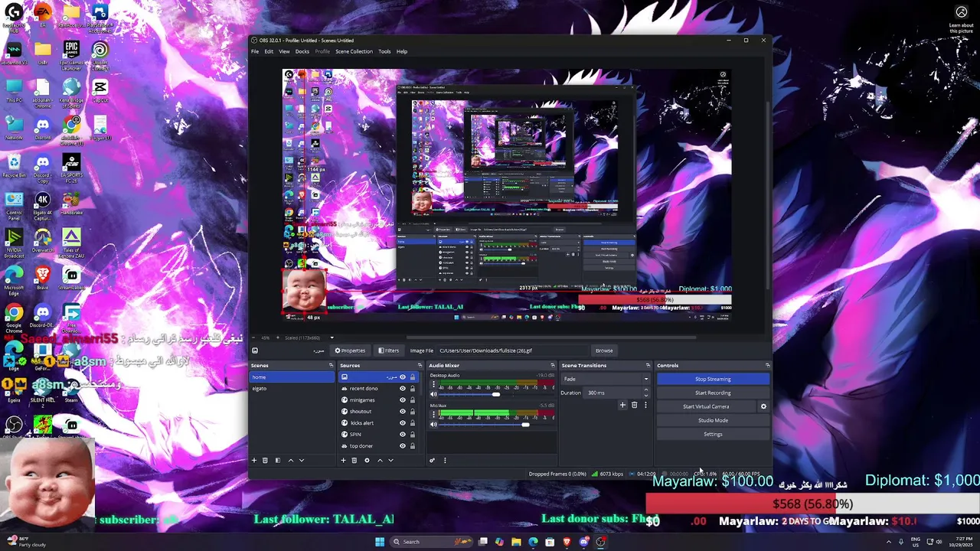This screenshot has width=980, height=551.
Task: Open the Edit menu in OBS
Action: (x=269, y=51)
